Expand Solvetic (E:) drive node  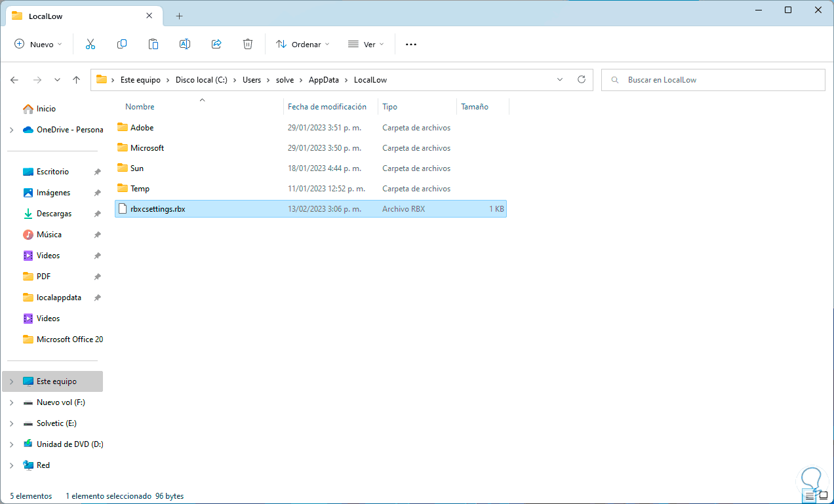11,423
